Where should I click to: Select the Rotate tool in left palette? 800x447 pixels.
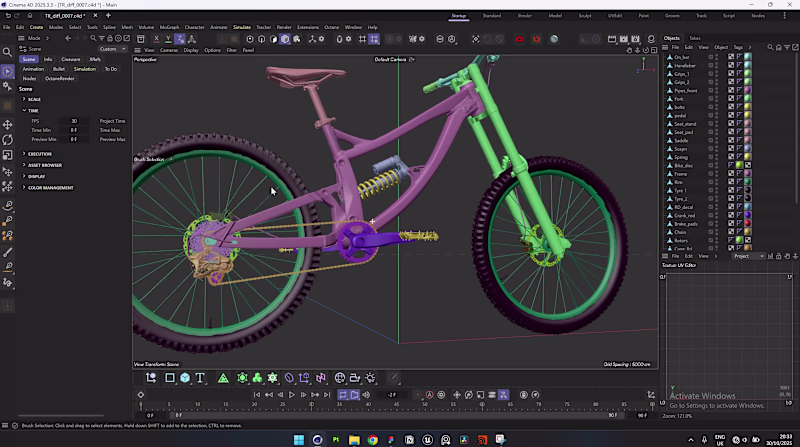[x=7, y=139]
